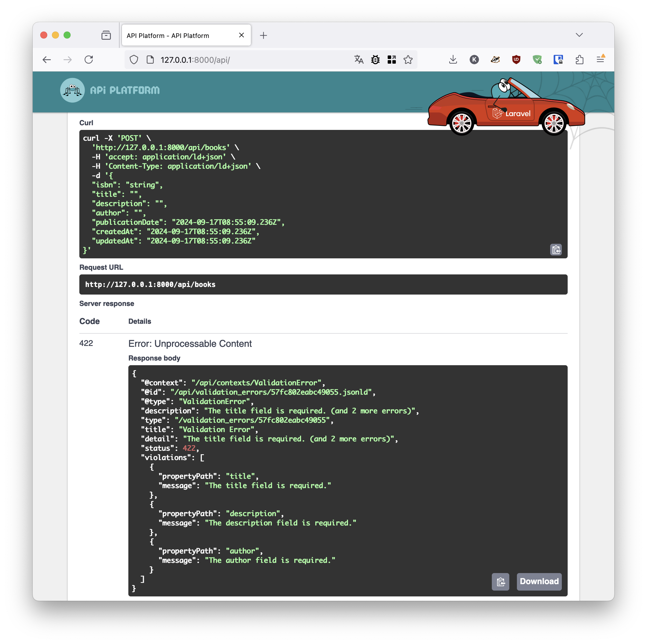The image size is (647, 644).
Task: Open the translate page icon
Action: pos(359,60)
